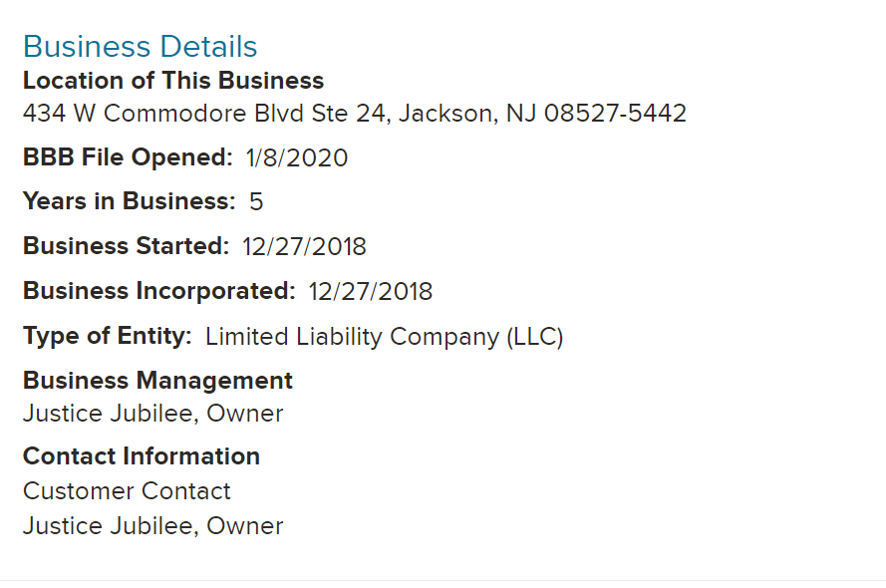Click the Contact Information heading

point(142,455)
